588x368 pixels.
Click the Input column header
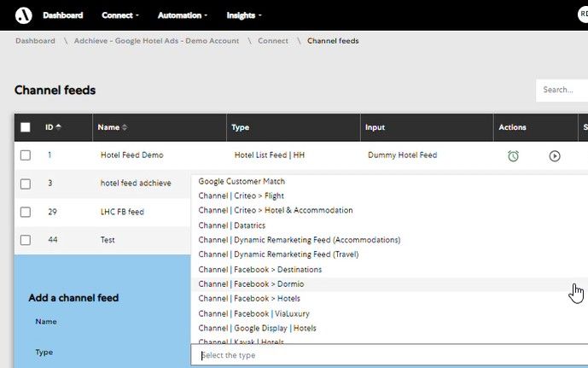click(375, 127)
